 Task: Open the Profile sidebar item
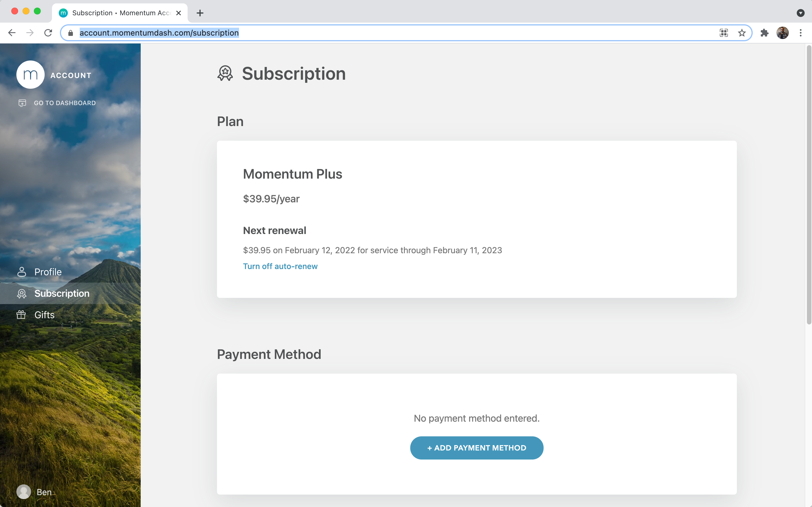point(70,272)
